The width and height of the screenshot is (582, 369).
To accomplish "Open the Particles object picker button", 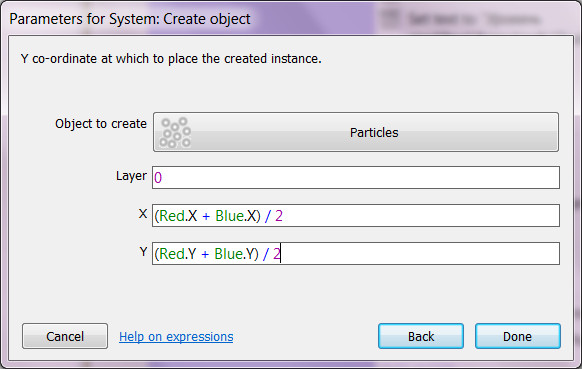I will coord(356,132).
